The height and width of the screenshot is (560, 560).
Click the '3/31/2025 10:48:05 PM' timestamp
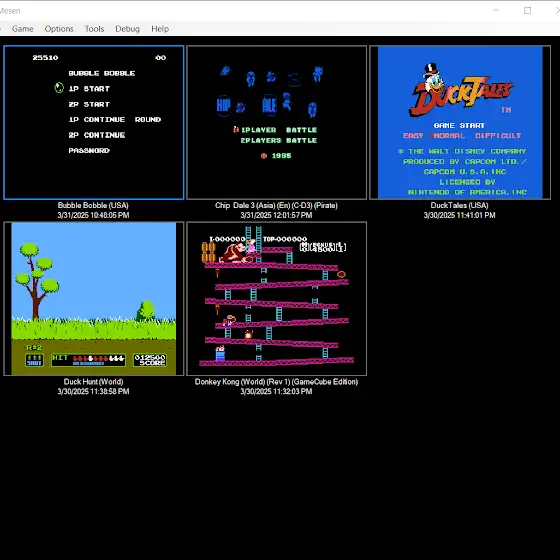click(x=93, y=215)
